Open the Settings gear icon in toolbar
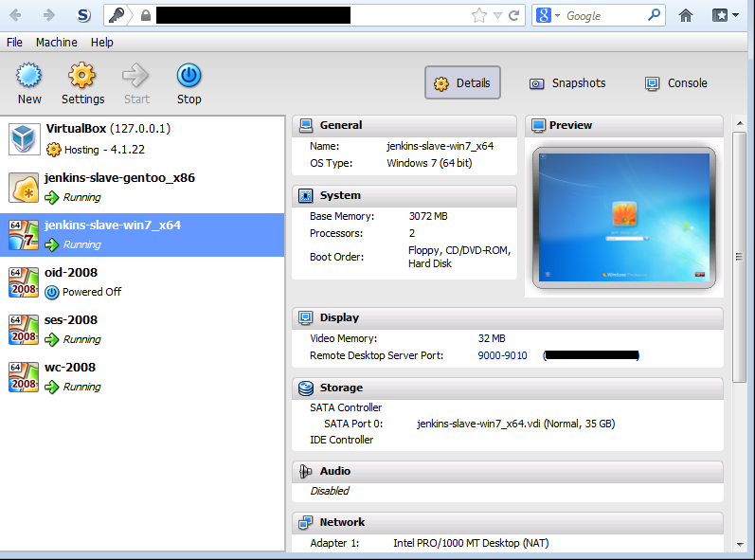Viewport: 755px width, 560px height. (x=81, y=75)
